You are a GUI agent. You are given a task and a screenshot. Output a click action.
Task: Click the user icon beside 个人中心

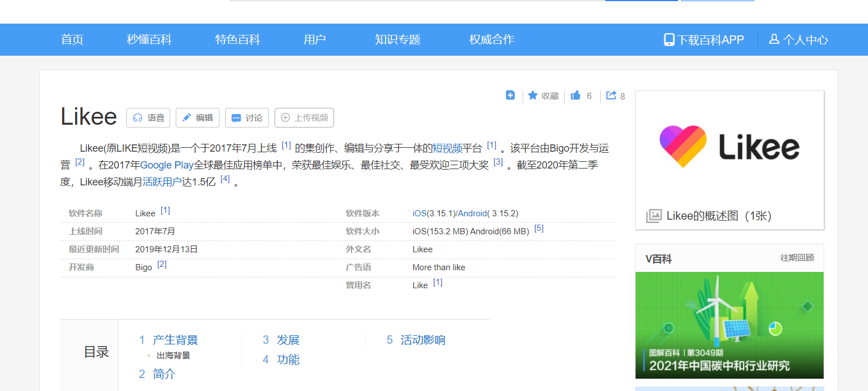click(774, 39)
